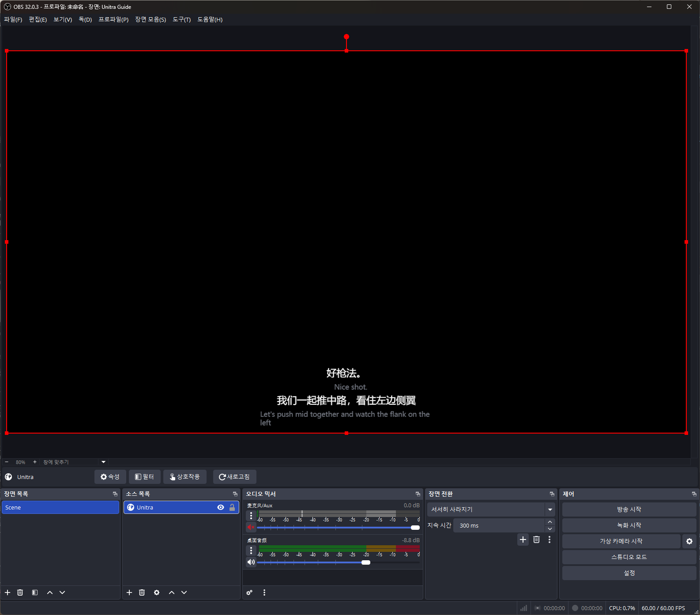Screen dimensions: 700x615
Task: Adjust 桌面音频 volume slider handle
Action: pyautogui.click(x=366, y=562)
